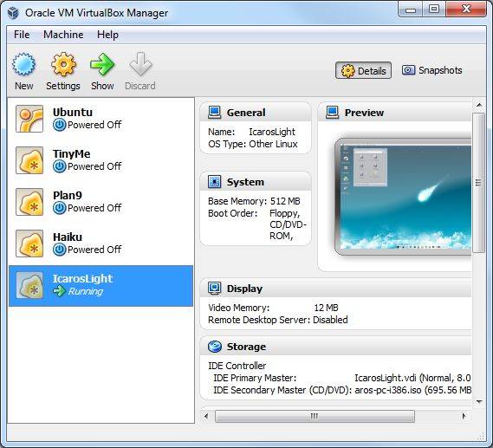
Task: Select the Plan9 virtual machine
Action: [x=101, y=202]
